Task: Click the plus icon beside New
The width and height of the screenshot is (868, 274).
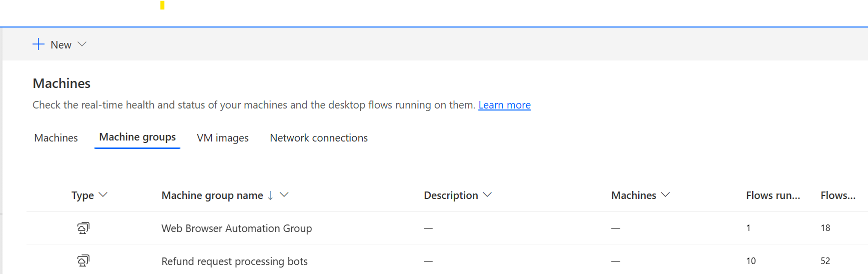Action: click(x=38, y=44)
